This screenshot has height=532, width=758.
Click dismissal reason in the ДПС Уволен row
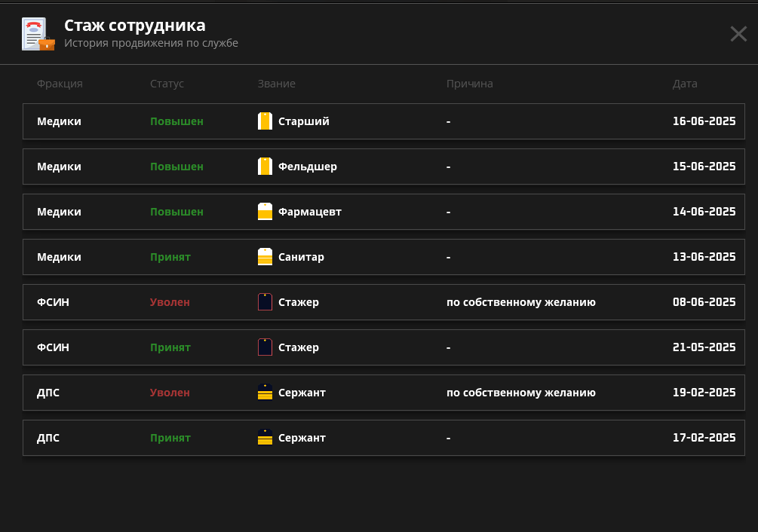point(520,393)
